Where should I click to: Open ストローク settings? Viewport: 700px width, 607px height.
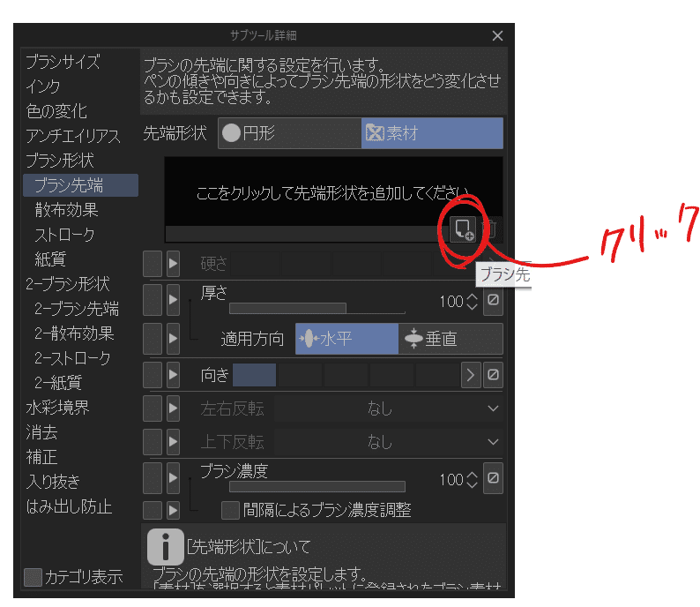click(64, 235)
